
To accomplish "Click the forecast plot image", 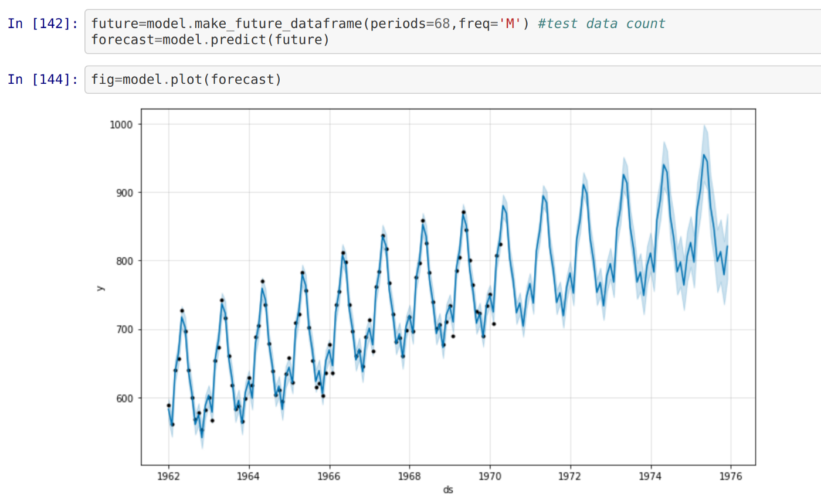I will (x=427, y=300).
